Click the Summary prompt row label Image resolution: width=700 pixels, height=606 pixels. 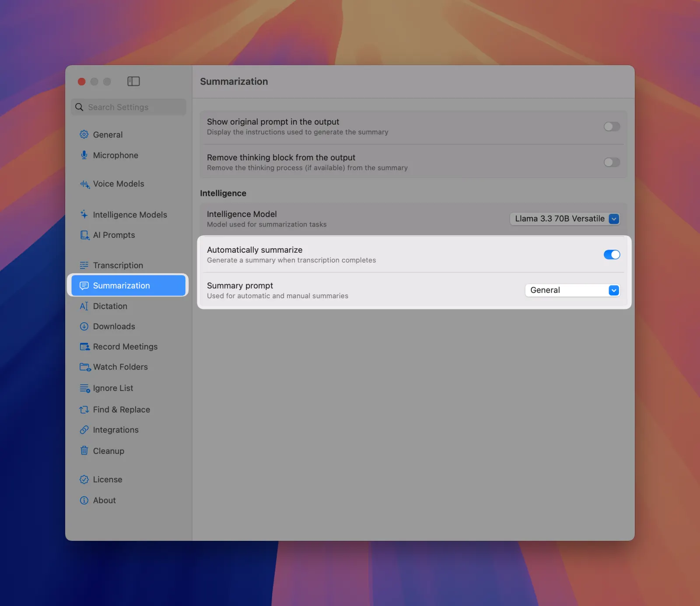click(x=240, y=286)
